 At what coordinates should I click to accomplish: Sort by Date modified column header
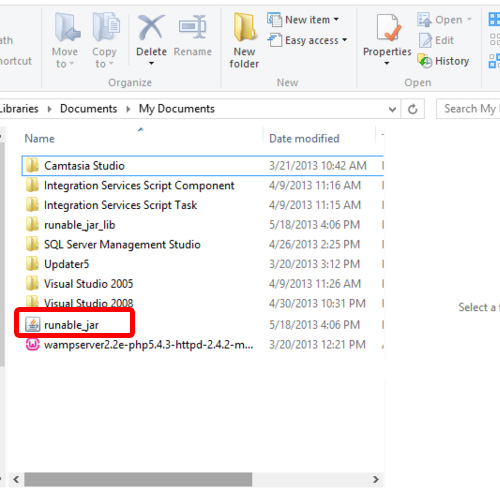click(x=304, y=138)
